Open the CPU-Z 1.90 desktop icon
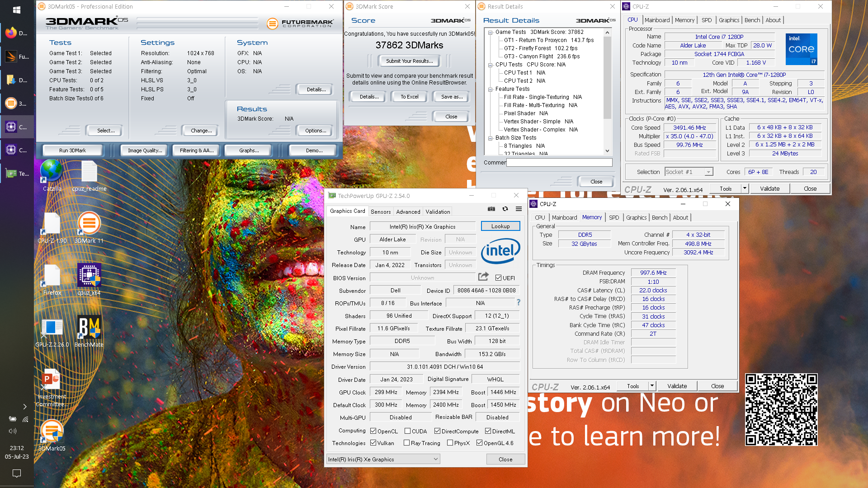 52,227
